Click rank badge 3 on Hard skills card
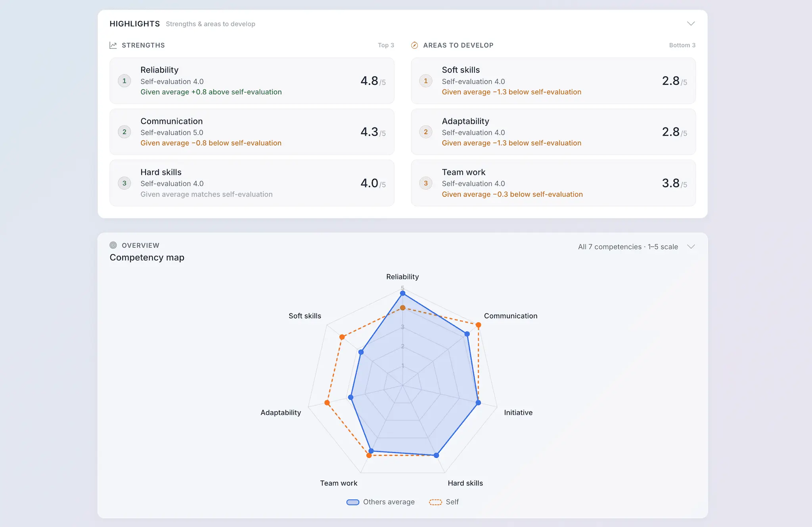The width and height of the screenshot is (812, 527). click(x=124, y=183)
